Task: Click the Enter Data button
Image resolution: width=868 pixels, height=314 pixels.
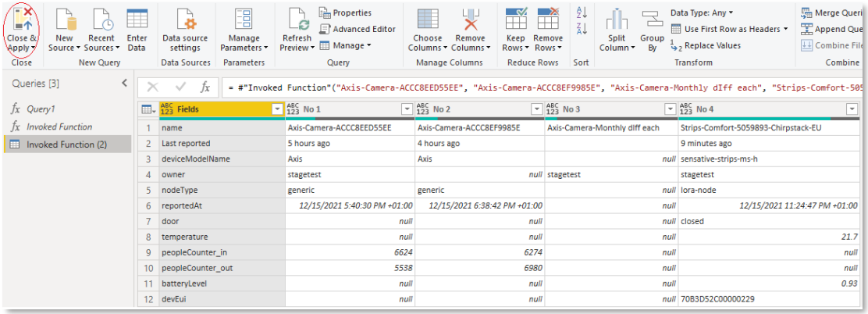Action: 137,30
